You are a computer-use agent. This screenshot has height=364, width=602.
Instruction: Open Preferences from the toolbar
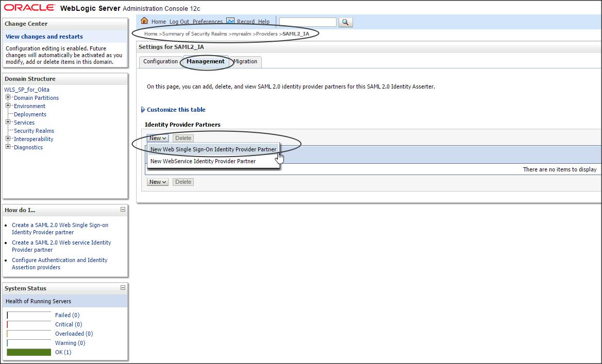pyautogui.click(x=208, y=22)
